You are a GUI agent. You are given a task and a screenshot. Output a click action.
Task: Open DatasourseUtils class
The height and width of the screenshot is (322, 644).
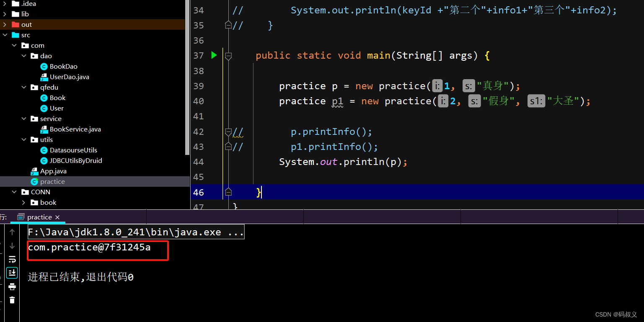click(x=73, y=150)
